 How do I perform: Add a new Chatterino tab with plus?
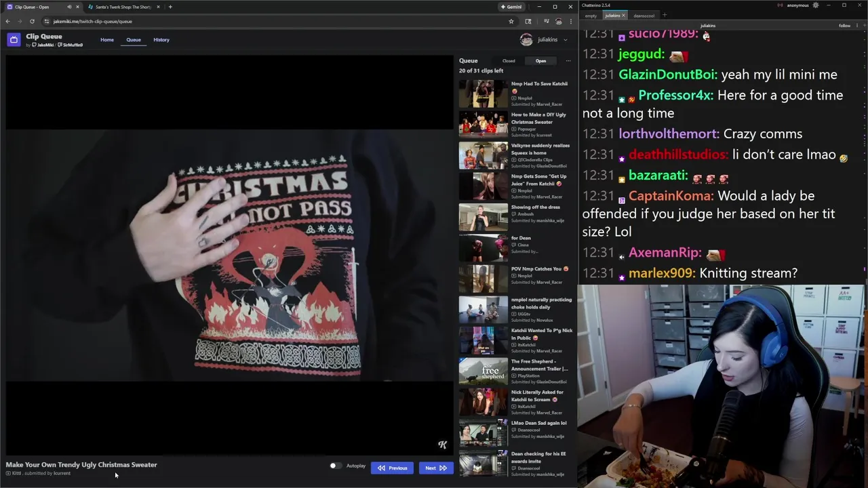click(x=665, y=15)
